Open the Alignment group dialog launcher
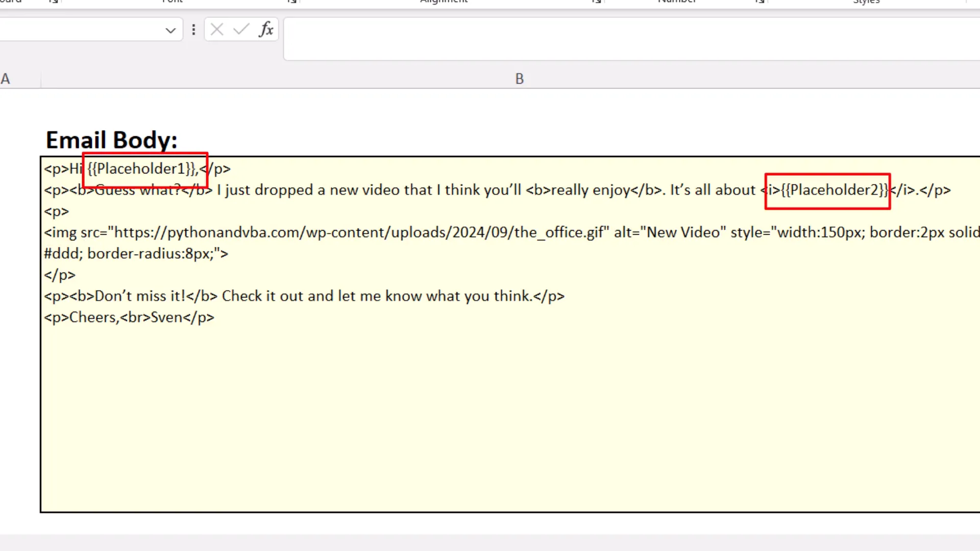The width and height of the screenshot is (980, 551). pos(596,3)
